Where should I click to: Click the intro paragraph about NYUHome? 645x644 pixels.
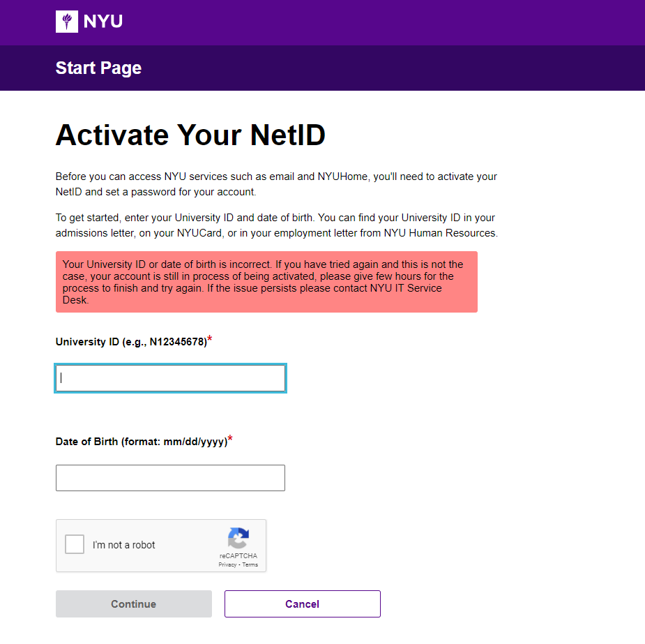pyautogui.click(x=276, y=184)
